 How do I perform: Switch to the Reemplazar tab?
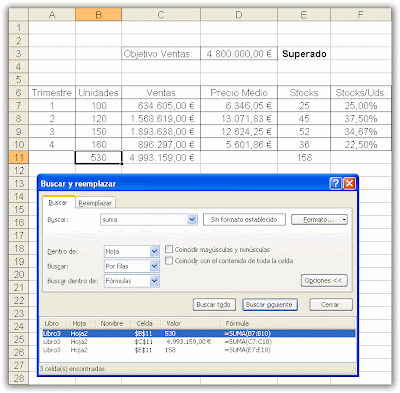[x=95, y=203]
